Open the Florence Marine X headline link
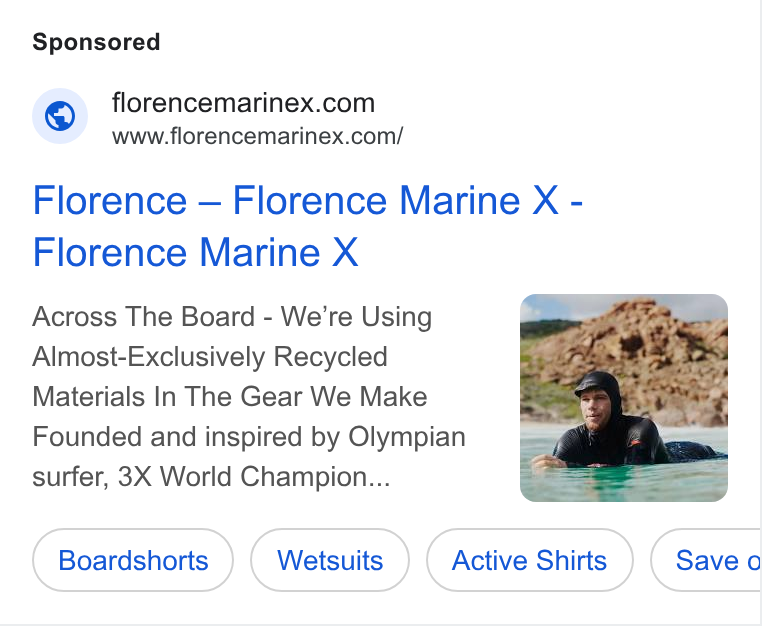This screenshot has width=762, height=626. [308, 226]
